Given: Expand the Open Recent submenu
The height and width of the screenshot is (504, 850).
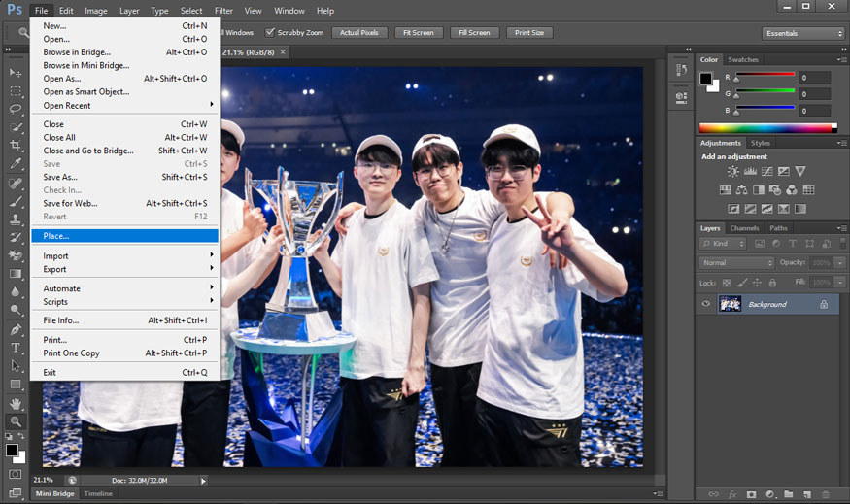Looking at the screenshot, I should point(124,106).
